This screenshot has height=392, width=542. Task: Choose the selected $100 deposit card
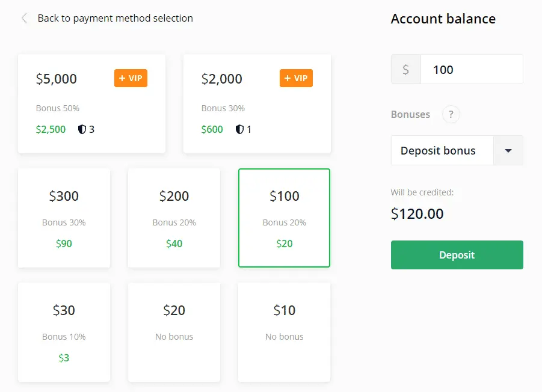pyautogui.click(x=284, y=218)
